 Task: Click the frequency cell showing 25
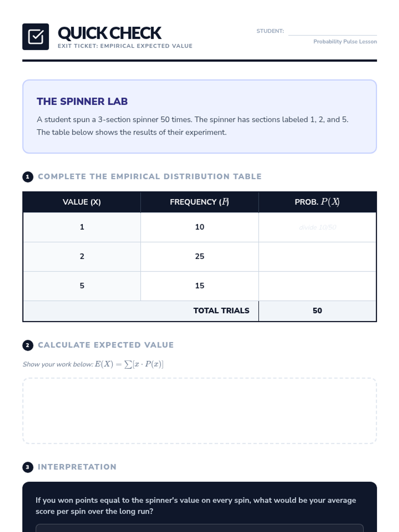[199, 257]
